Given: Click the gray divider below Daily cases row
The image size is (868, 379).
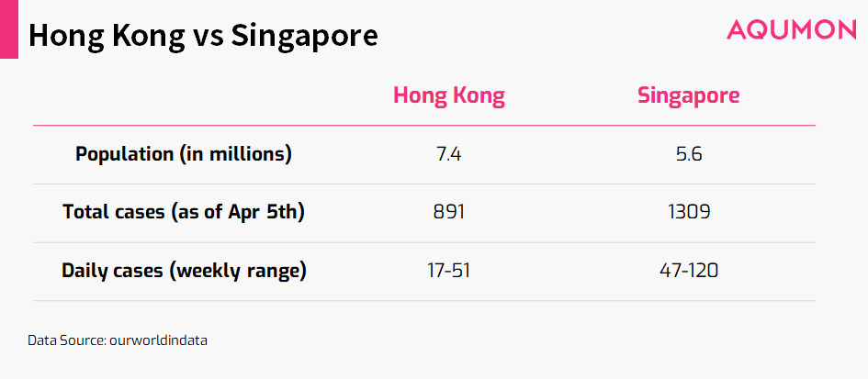Looking at the screenshot, I should coord(424,301).
